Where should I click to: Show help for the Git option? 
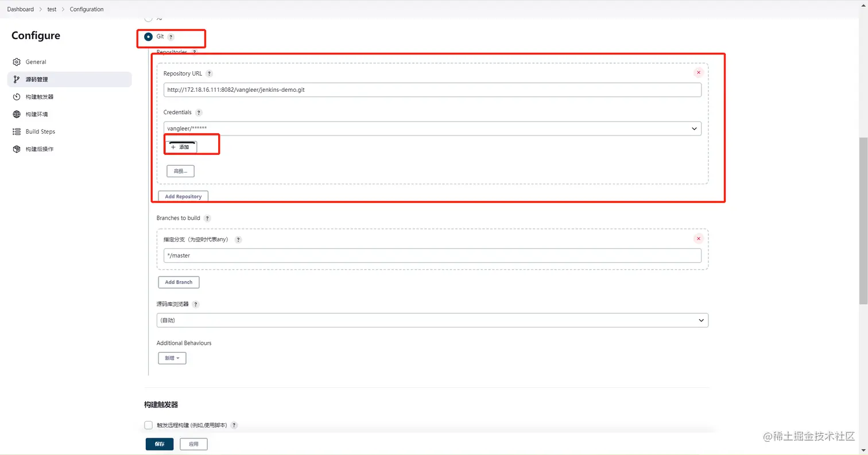tap(171, 37)
